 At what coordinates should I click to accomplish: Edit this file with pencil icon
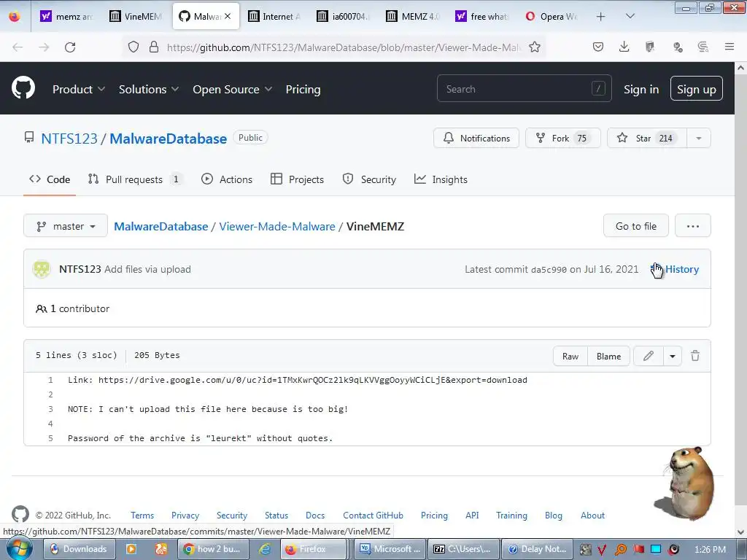point(648,356)
